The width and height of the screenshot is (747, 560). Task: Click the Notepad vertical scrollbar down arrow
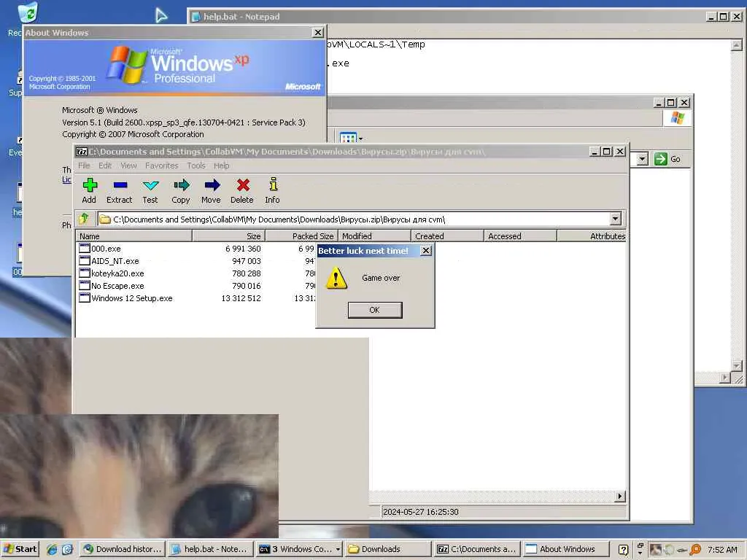[x=737, y=366]
